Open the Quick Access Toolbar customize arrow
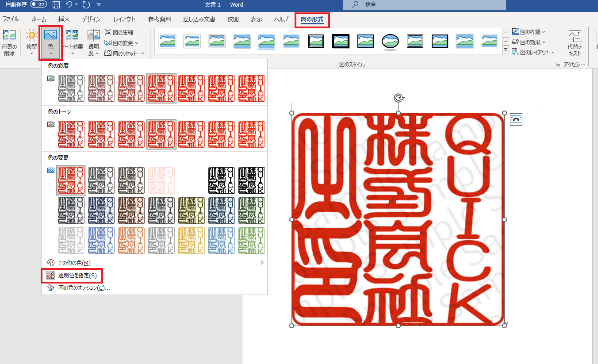Image resolution: width=598 pixels, height=364 pixels. (98, 5)
